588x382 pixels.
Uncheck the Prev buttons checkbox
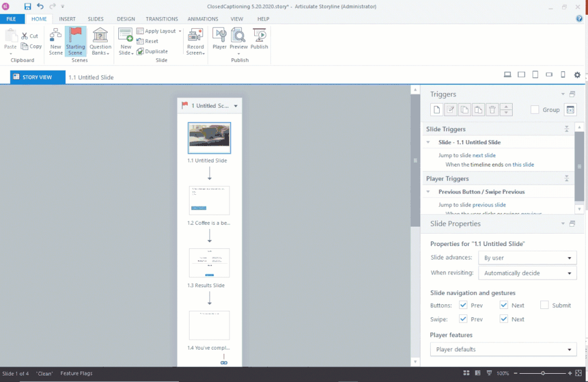click(463, 305)
